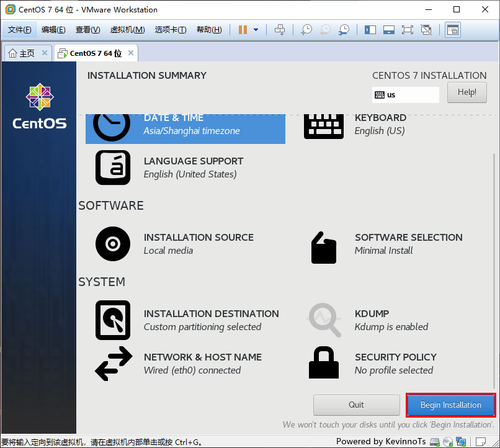Open Installation Source disc icon
The width and height of the screenshot is (500, 448).
[x=113, y=244]
